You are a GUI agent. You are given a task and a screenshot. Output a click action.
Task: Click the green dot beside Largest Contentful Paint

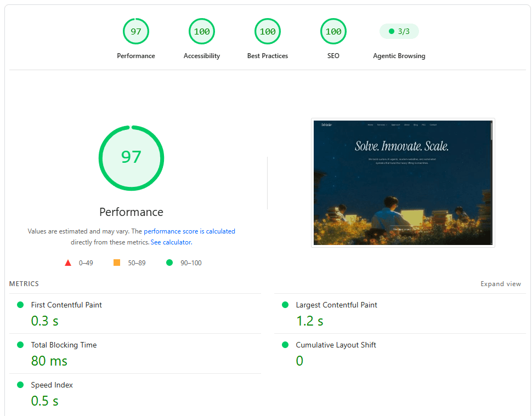pyautogui.click(x=285, y=305)
